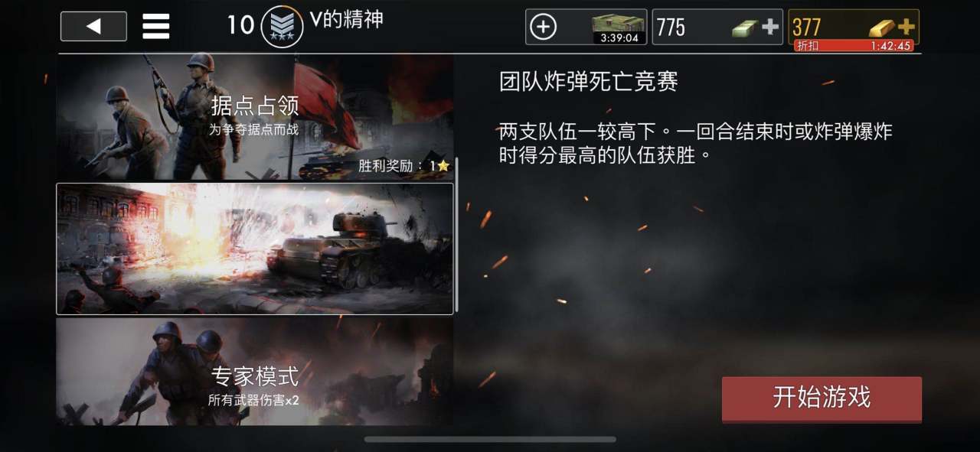Add cash with plus beside 775
Image resolution: width=980 pixels, height=452 pixels.
click(770, 28)
